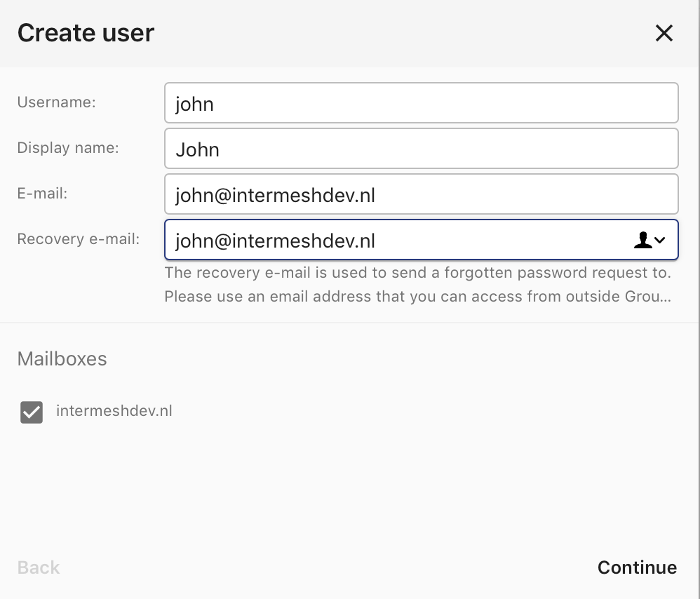This screenshot has height=599, width=700.
Task: Click the truncated 'Please use an email address' hint
Action: (418, 296)
